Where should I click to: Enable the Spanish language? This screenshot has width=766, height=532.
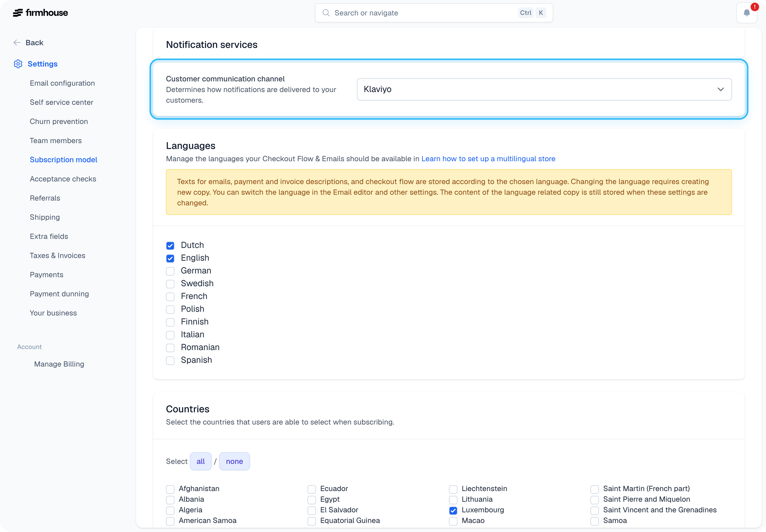pyautogui.click(x=170, y=361)
